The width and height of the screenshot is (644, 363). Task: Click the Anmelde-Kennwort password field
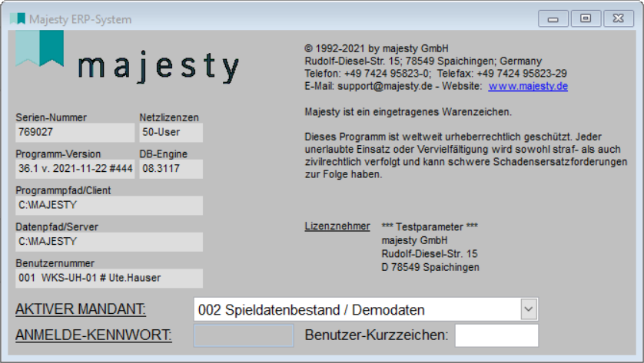(244, 335)
